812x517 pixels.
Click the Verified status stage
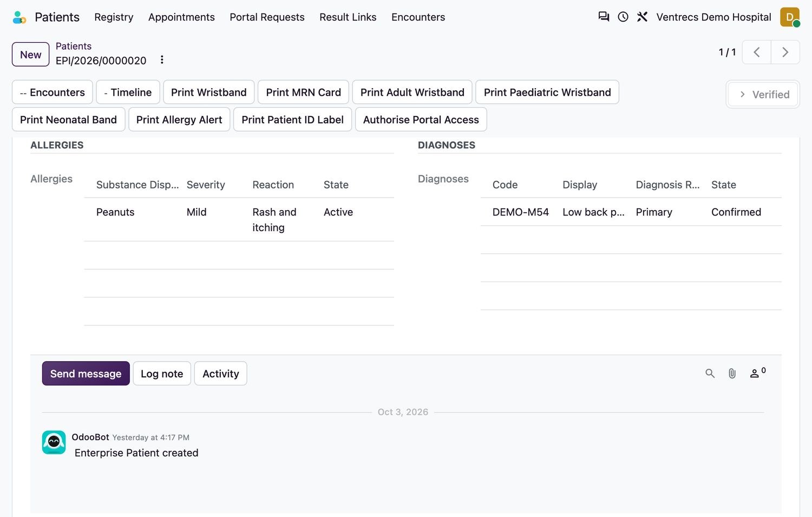(764, 95)
